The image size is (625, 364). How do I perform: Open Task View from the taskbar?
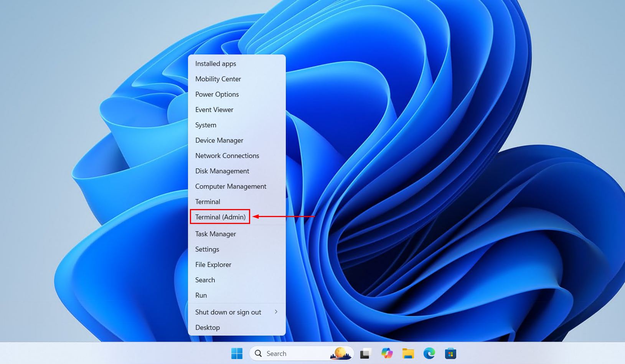366,353
